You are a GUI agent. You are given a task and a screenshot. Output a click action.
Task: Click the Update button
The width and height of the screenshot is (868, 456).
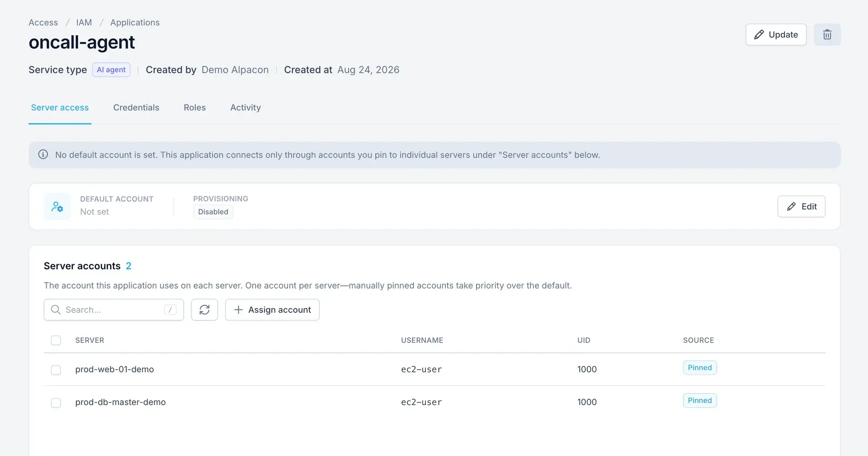click(x=776, y=34)
